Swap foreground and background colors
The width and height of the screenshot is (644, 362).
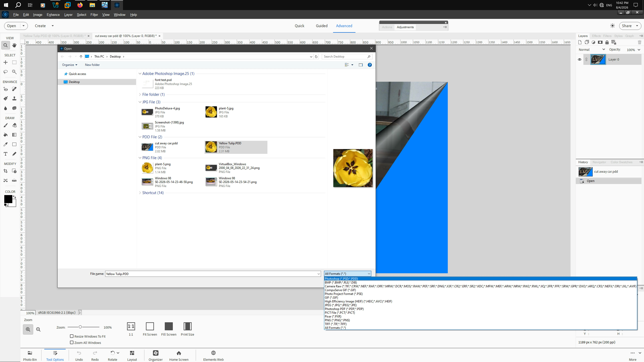(x=14, y=197)
